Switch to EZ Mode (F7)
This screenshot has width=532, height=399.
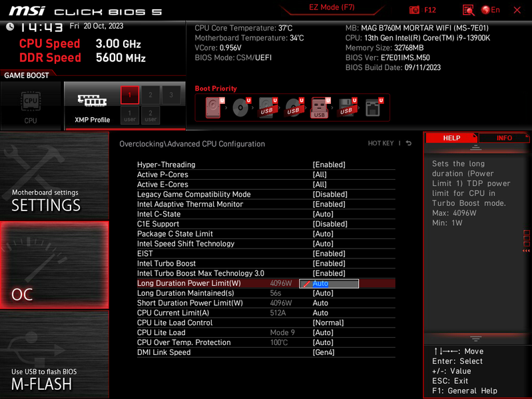click(332, 7)
